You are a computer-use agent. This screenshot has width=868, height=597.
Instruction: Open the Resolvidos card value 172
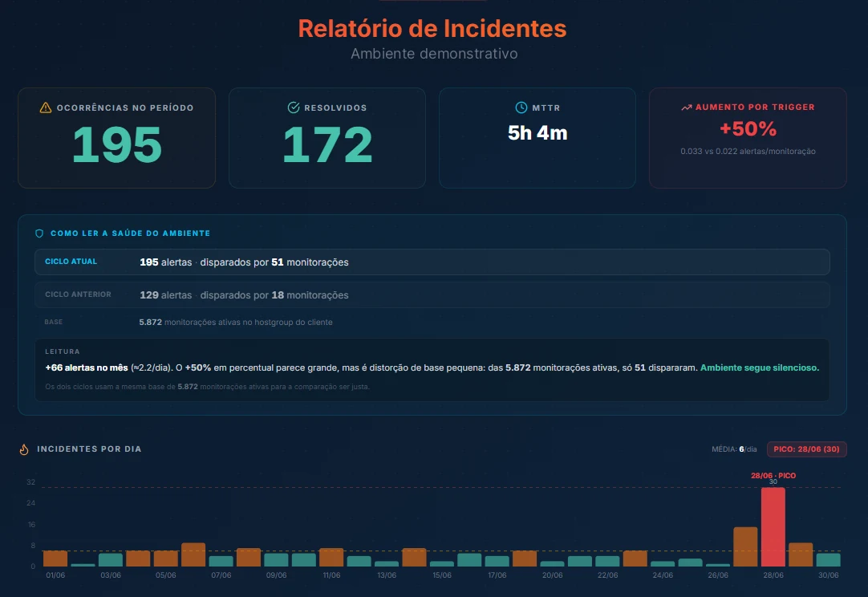click(x=327, y=144)
